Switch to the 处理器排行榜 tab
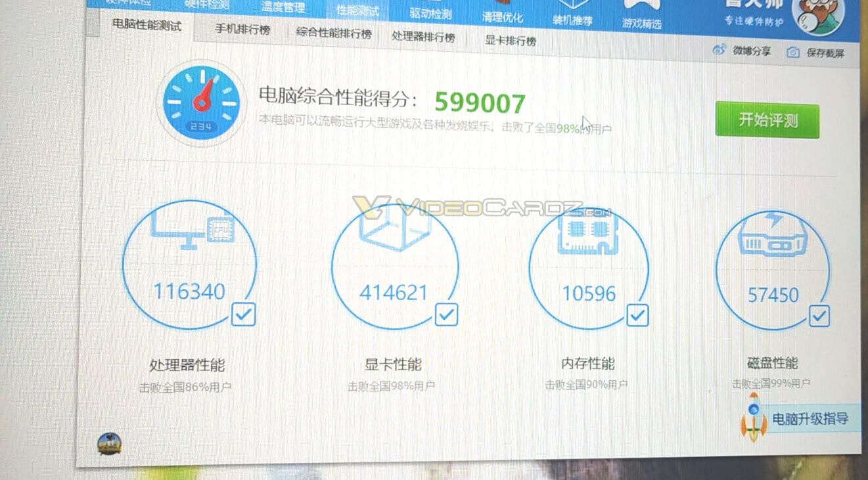868x480 pixels. pos(423,37)
